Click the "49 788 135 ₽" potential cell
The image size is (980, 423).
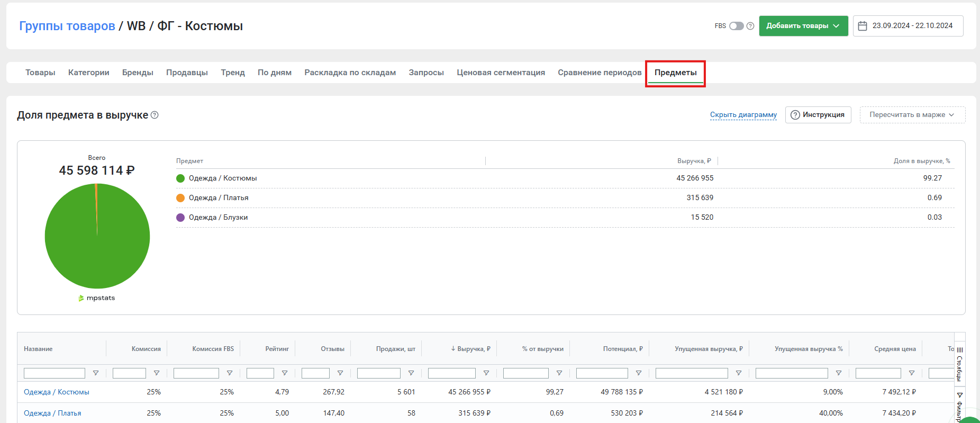[x=622, y=392]
